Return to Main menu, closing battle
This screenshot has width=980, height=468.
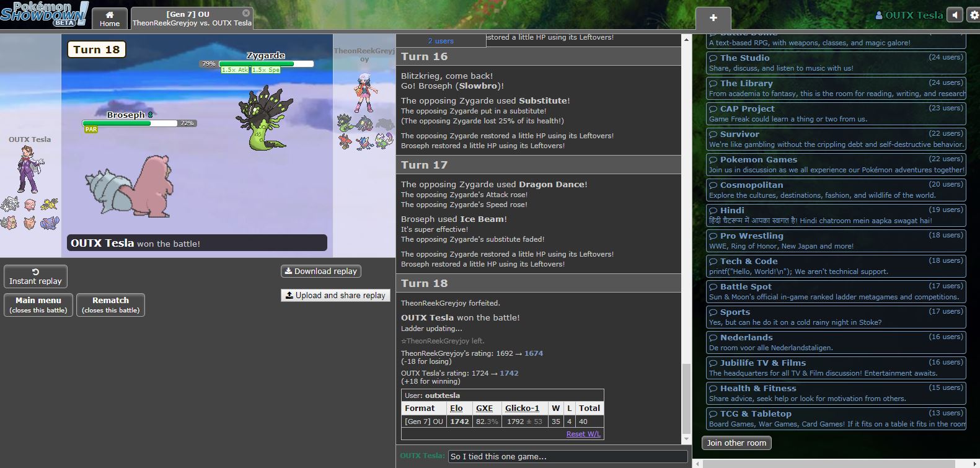(x=38, y=304)
